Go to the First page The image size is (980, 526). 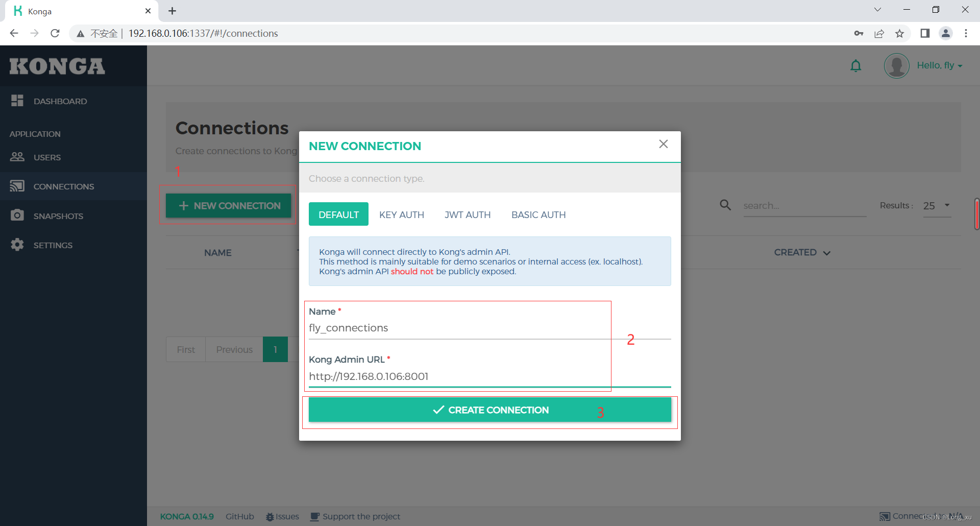click(186, 349)
